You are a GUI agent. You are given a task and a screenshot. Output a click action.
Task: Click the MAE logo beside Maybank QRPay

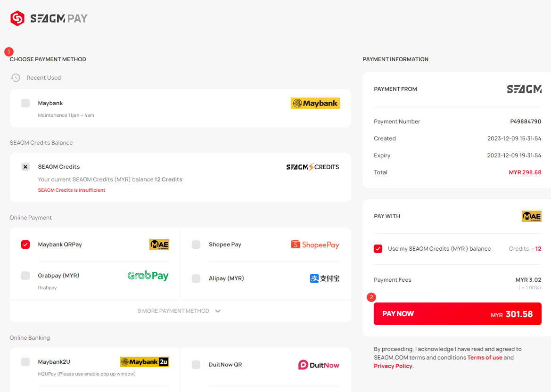pyautogui.click(x=159, y=245)
